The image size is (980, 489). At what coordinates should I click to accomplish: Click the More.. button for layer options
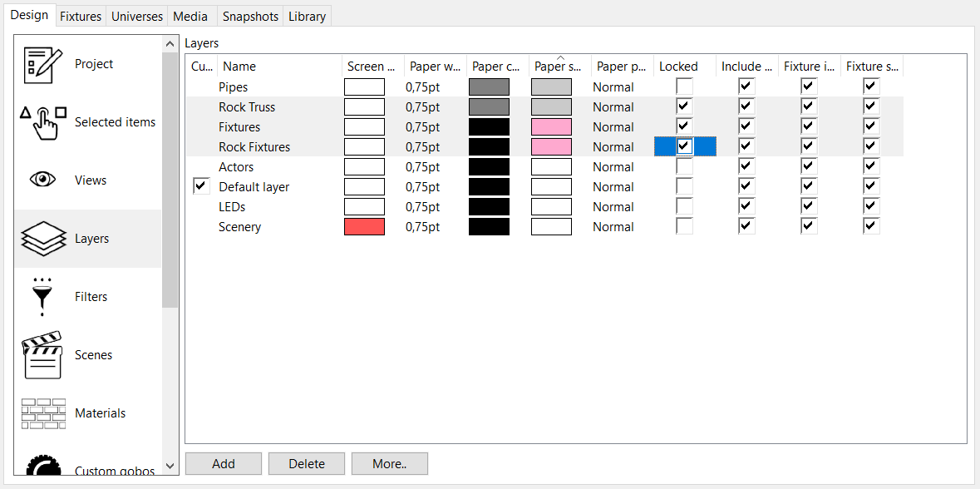(x=389, y=464)
